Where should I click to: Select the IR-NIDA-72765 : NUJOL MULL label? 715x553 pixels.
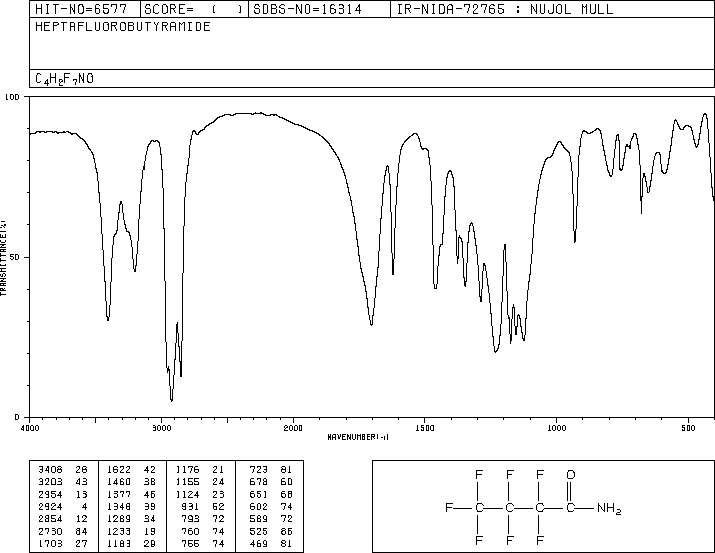pos(505,9)
